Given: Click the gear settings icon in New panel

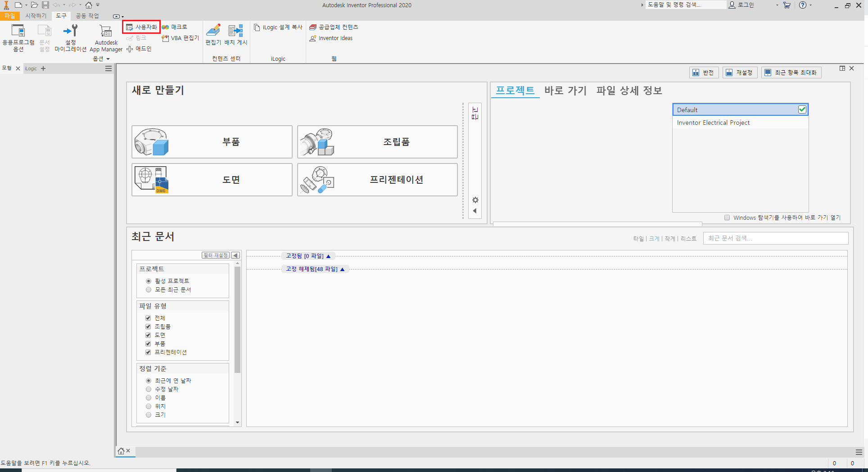Looking at the screenshot, I should pyautogui.click(x=475, y=200).
